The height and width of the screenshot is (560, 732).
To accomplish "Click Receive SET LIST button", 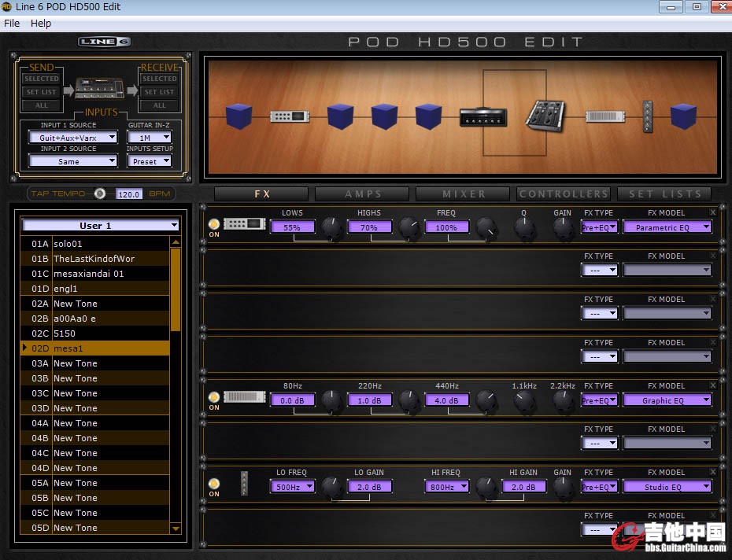I will pyautogui.click(x=160, y=92).
